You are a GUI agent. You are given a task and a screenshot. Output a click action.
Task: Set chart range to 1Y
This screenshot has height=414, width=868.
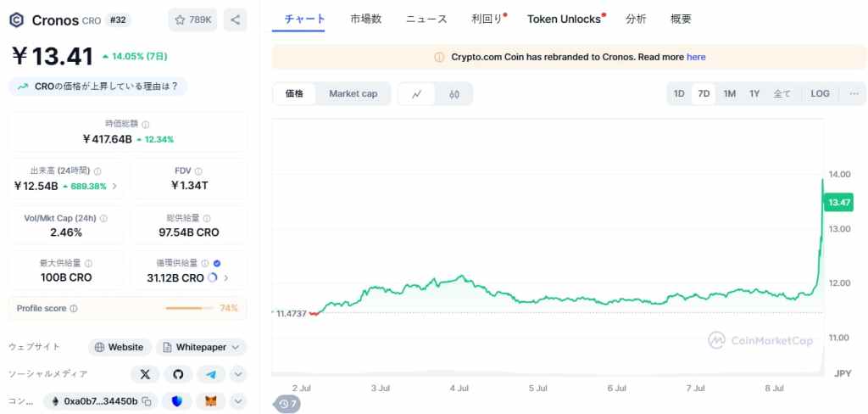(754, 93)
